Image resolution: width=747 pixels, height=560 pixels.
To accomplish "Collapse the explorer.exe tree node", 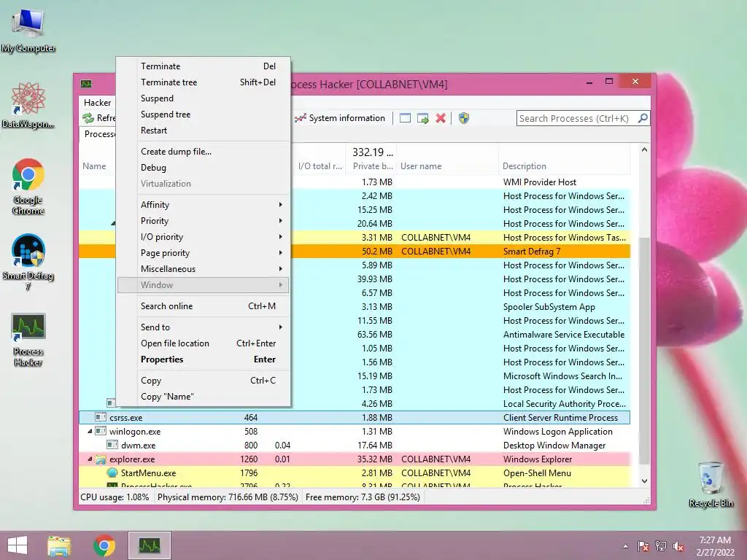I will pos(90,459).
